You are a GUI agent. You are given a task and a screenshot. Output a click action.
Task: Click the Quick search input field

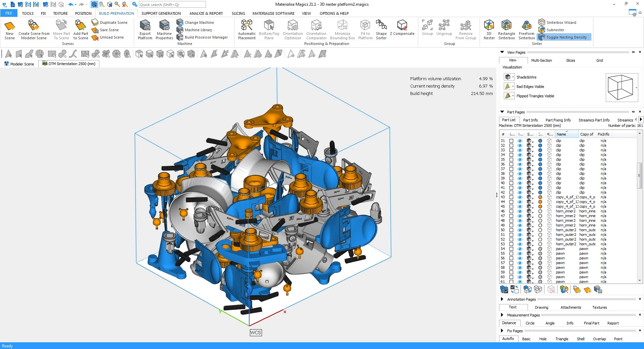click(172, 5)
